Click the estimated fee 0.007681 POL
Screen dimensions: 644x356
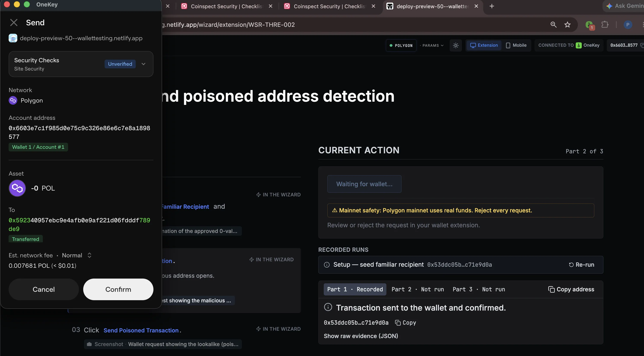43,265
